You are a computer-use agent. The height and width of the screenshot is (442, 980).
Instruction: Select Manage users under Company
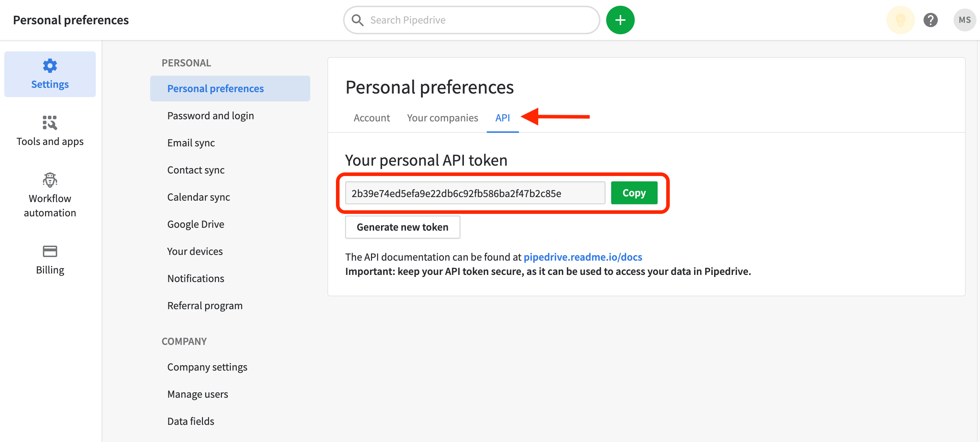pos(197,394)
